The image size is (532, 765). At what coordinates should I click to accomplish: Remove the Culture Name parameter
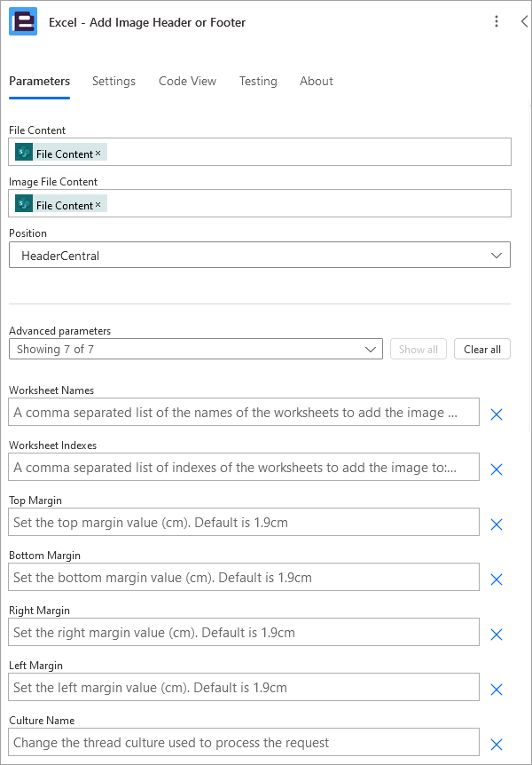[x=496, y=745]
